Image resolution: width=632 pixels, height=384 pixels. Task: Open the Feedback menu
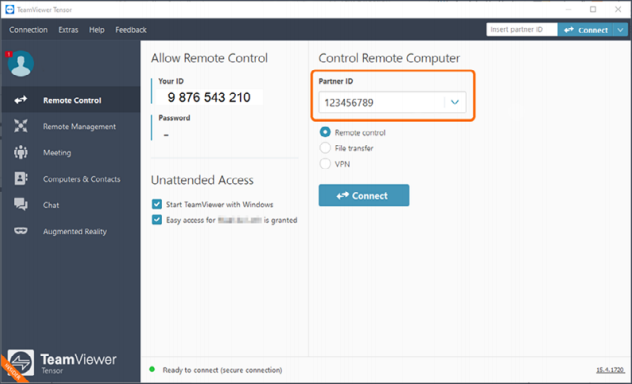[131, 30]
